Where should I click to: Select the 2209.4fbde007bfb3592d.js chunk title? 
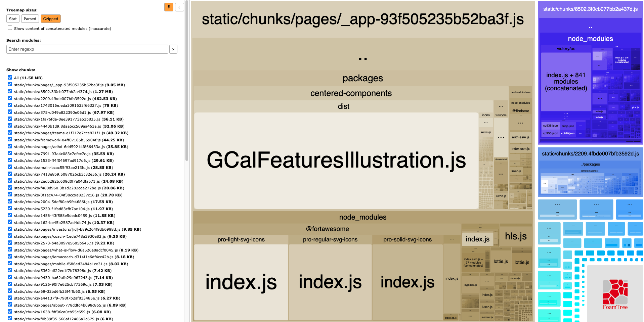coord(591,154)
